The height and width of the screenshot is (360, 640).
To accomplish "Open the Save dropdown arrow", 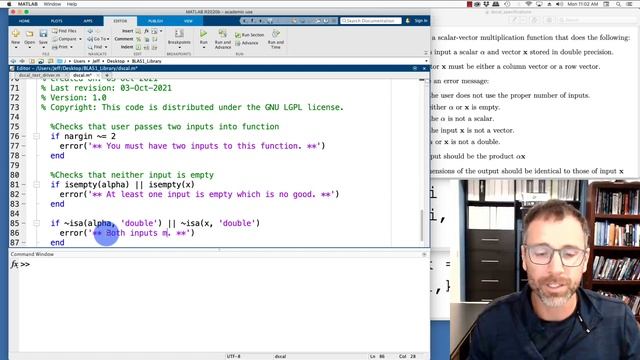I will coord(43,47).
